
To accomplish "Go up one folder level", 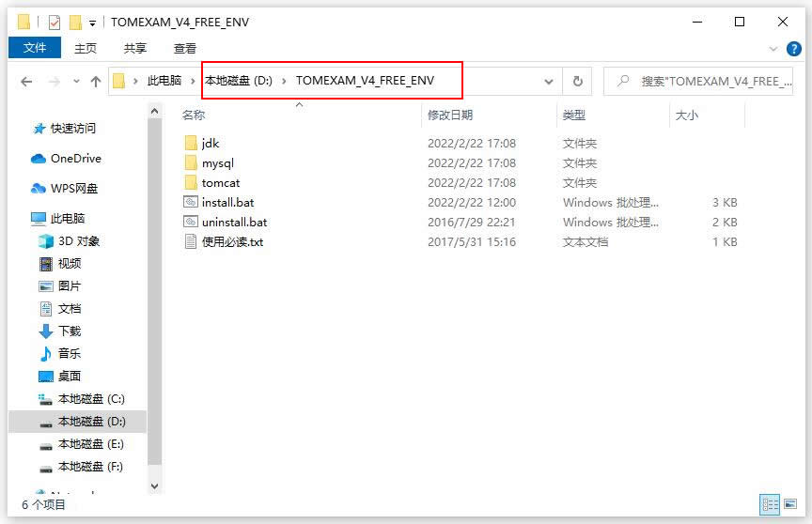I will tap(95, 81).
